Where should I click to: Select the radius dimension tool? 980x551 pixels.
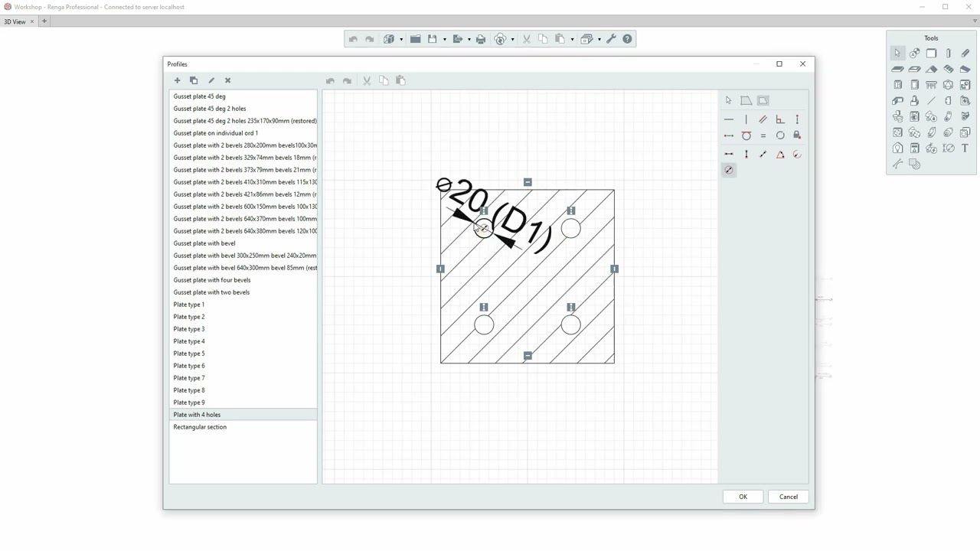[797, 155]
